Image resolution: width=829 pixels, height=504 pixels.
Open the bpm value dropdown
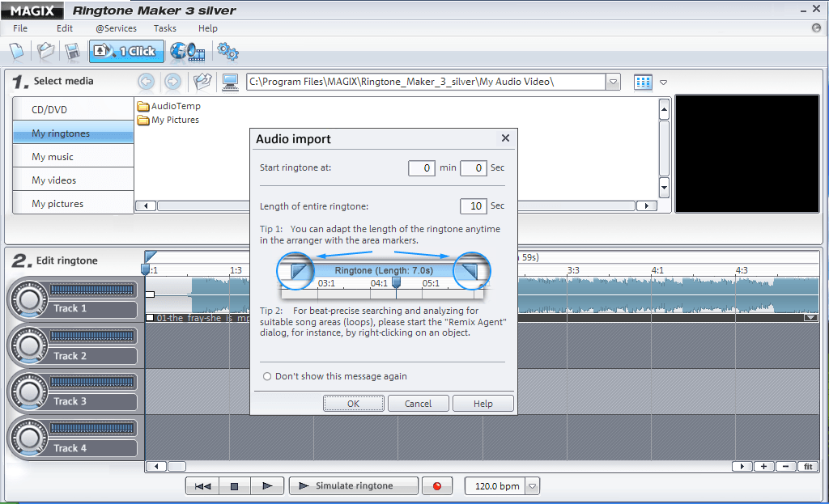click(533, 485)
